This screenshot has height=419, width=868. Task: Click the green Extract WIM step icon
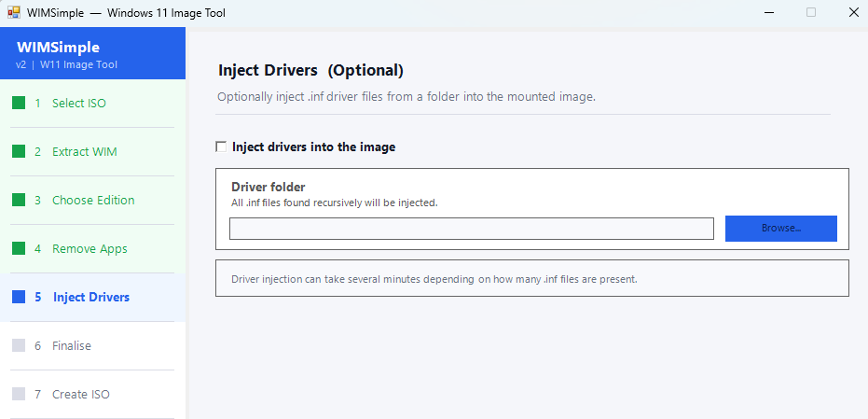[19, 152]
